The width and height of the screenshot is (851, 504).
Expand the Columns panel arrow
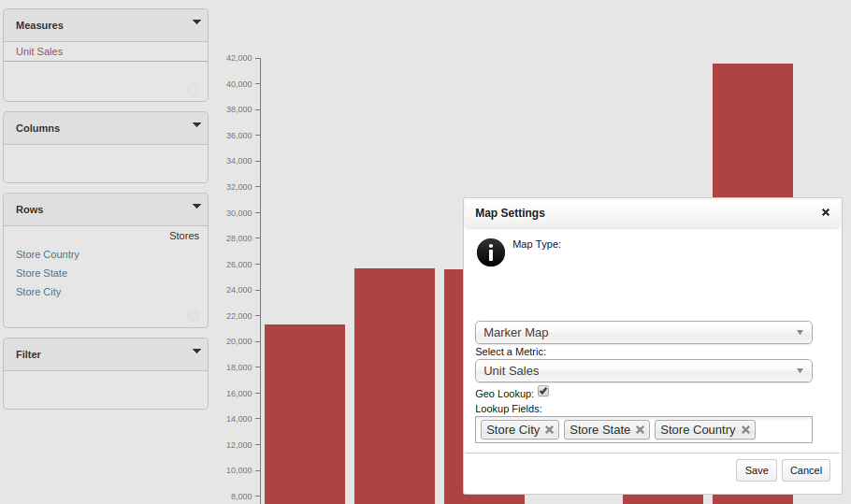196,125
